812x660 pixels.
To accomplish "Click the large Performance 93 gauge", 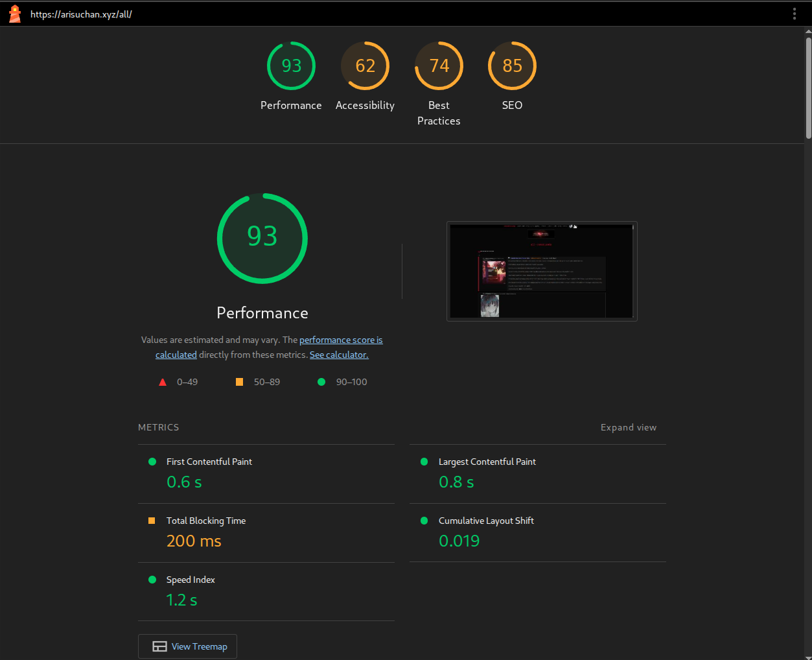I will 262,238.
